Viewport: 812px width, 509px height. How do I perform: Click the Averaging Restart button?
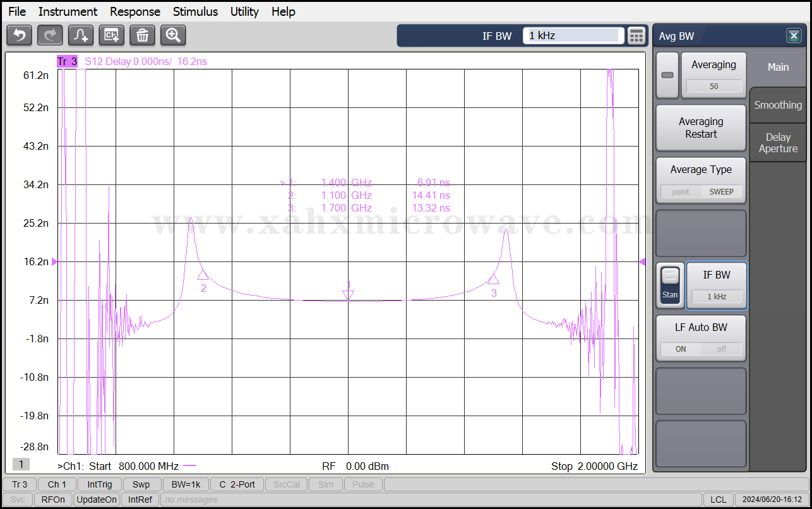click(701, 128)
